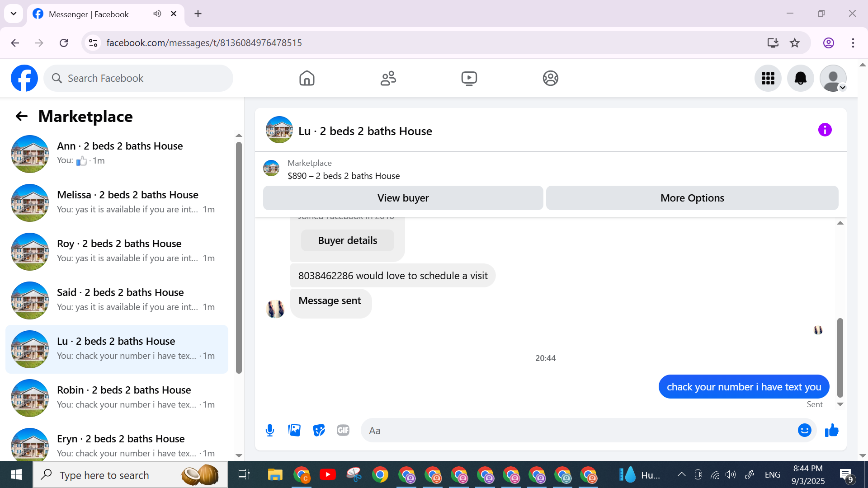Open conversation information icon
The width and height of the screenshot is (868, 488).
click(x=825, y=130)
